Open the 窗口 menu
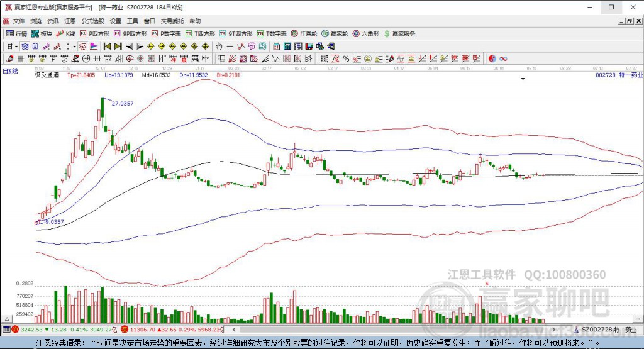The width and height of the screenshot is (644, 349). [x=150, y=21]
